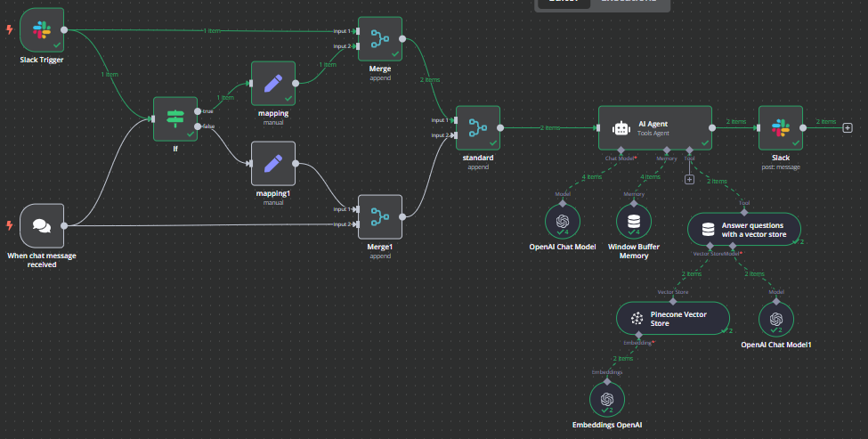The image size is (868, 439).
Task: Click the plus button after the Slack node
Action: click(x=847, y=127)
